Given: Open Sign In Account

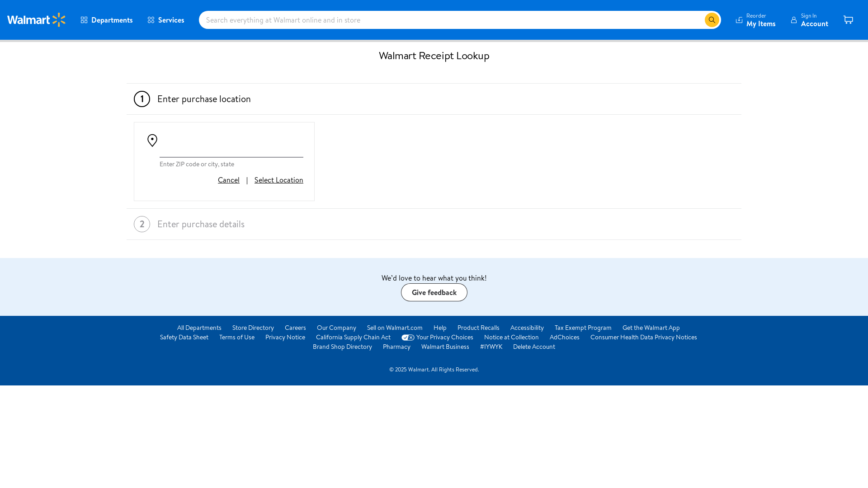Looking at the screenshot, I should [809, 20].
